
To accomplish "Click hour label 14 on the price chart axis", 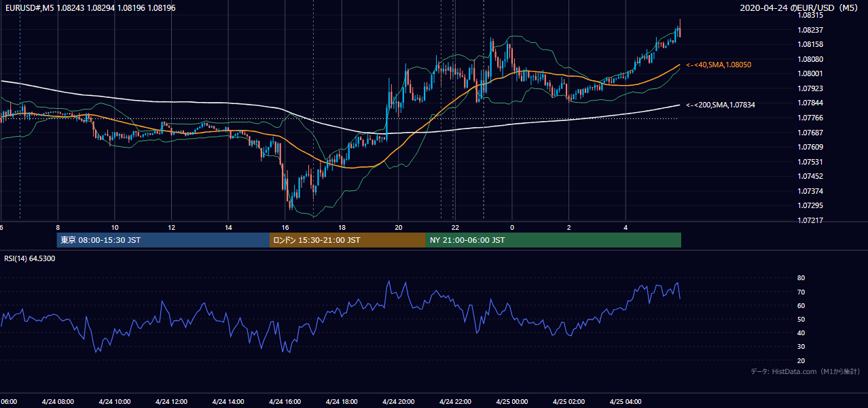I will point(228,227).
